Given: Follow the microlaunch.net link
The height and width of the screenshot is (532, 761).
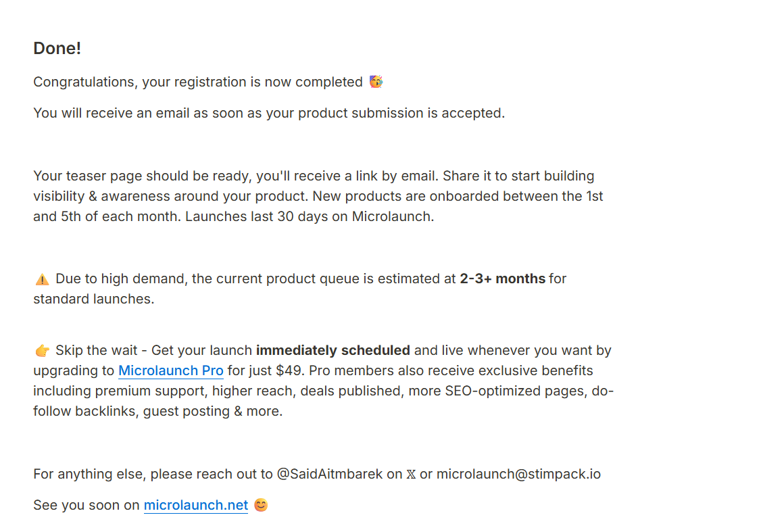Looking at the screenshot, I should (195, 506).
